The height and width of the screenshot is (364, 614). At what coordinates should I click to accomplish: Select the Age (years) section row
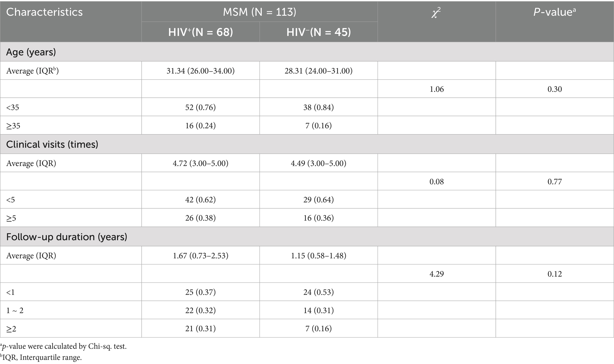pyautogui.click(x=31, y=52)
